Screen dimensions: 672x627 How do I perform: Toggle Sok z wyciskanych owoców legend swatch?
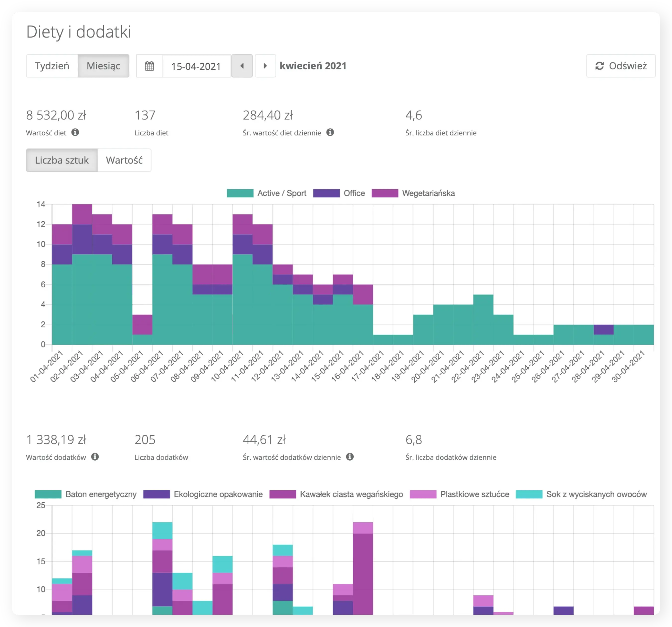529,494
